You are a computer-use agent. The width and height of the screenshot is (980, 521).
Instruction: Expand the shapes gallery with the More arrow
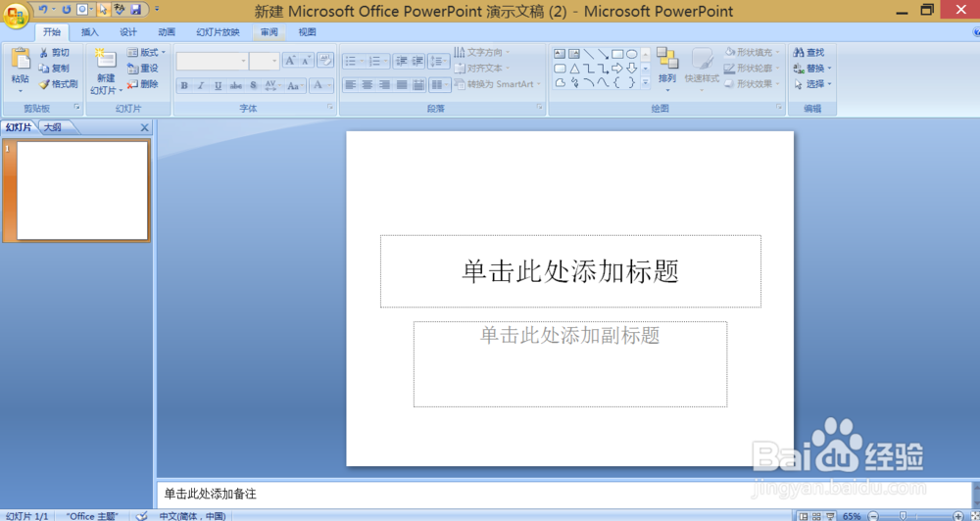646,82
